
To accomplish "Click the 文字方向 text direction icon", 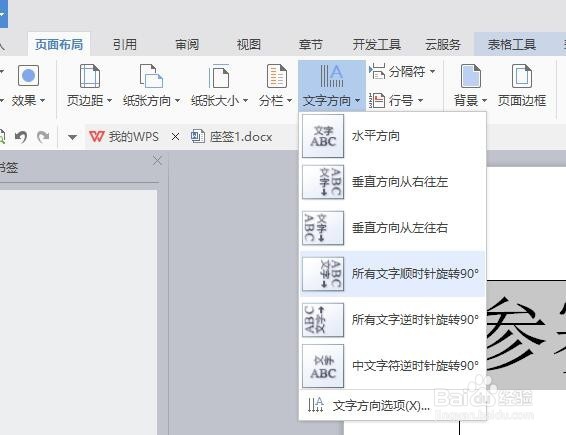I will [x=331, y=76].
